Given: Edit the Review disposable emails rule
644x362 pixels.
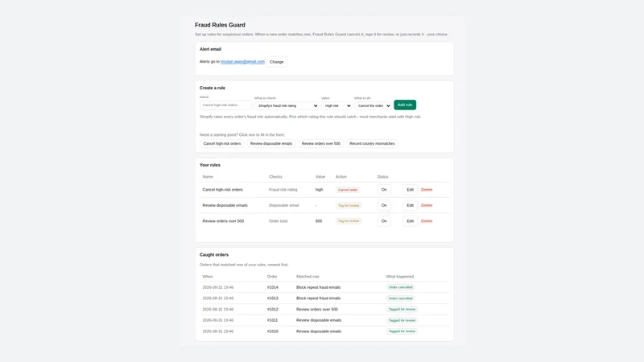Looking at the screenshot, I should click(x=410, y=205).
